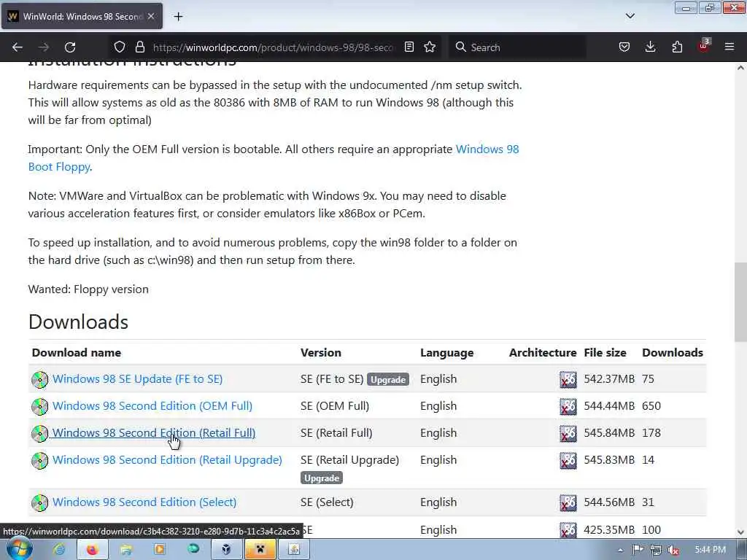Viewport: 747px width, 560px height.
Task: Download Windows 98 Second Edition (Retail Upgrade)
Action: pos(167,460)
